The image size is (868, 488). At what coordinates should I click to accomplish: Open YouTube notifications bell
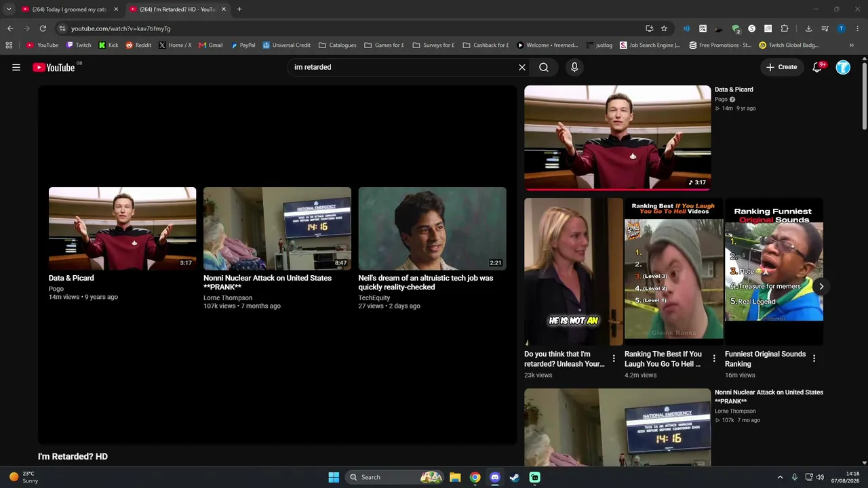(x=818, y=67)
